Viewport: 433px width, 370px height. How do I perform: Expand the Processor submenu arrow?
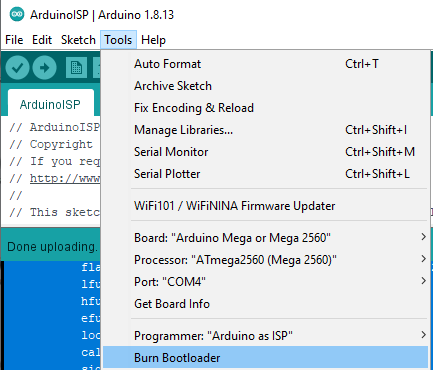tap(423, 259)
